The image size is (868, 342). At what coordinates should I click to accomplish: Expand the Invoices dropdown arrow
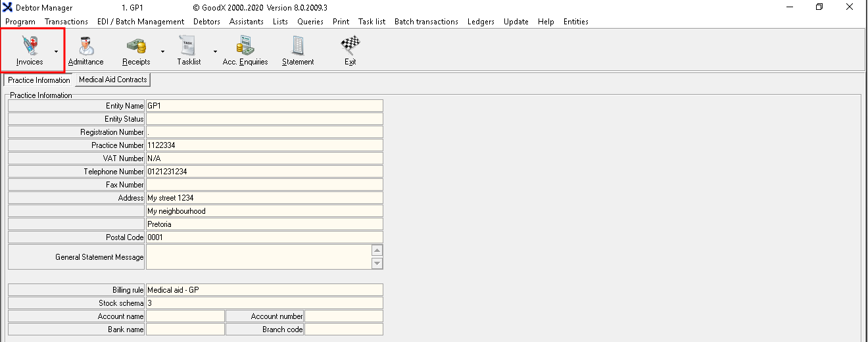click(x=57, y=51)
